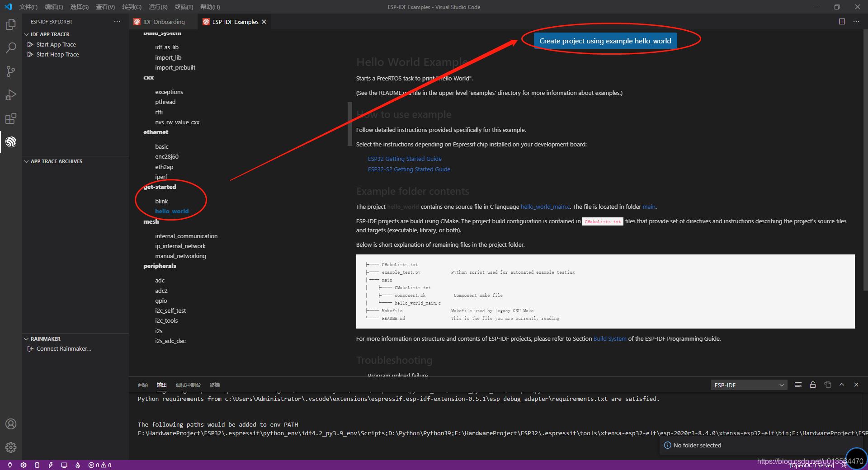Switch to the 调试控制台 panel tab

188,385
